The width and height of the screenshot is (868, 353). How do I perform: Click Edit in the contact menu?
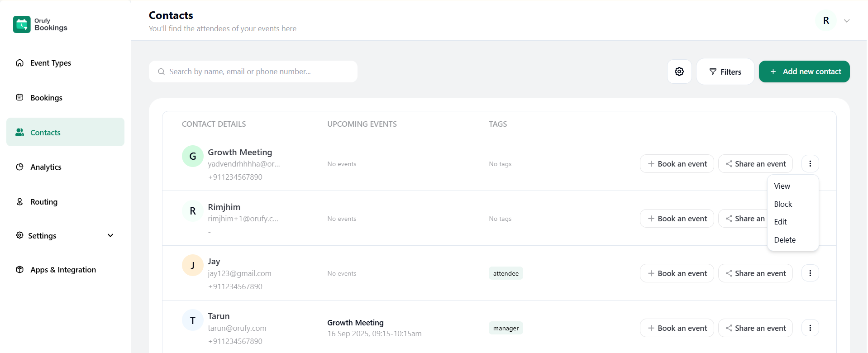(x=780, y=222)
